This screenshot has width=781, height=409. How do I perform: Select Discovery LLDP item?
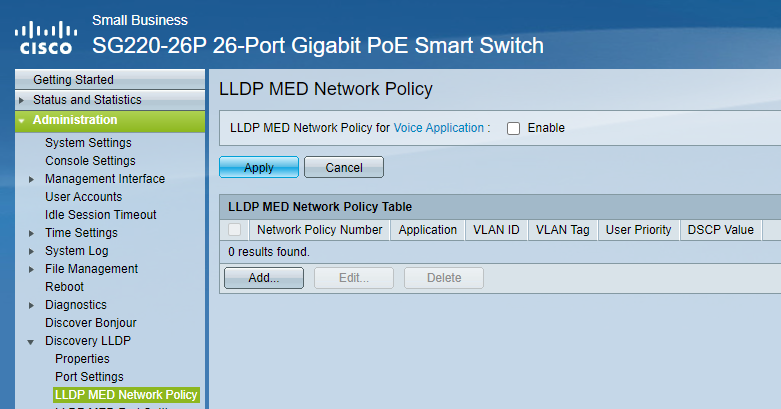88,340
